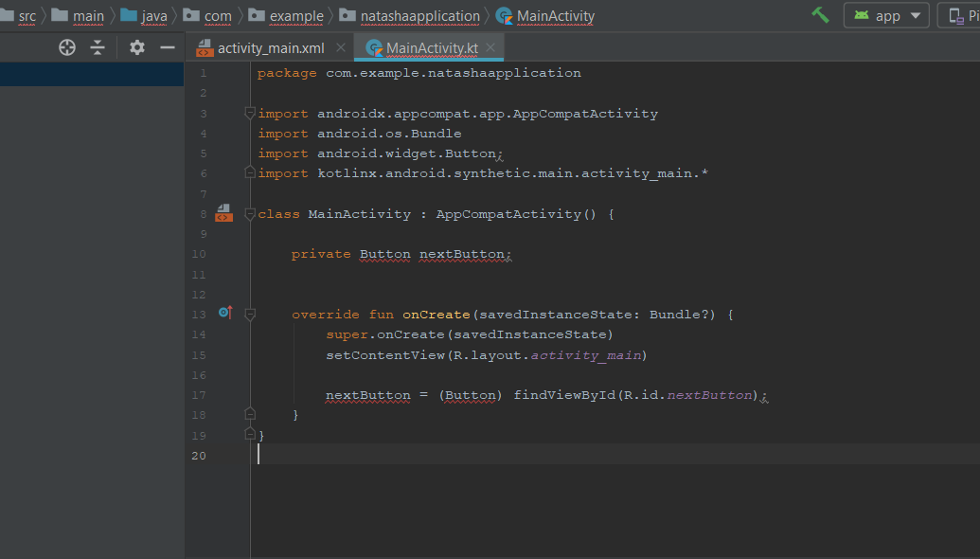
Task: Open the app run configuration dropdown
Action: [x=886, y=15]
